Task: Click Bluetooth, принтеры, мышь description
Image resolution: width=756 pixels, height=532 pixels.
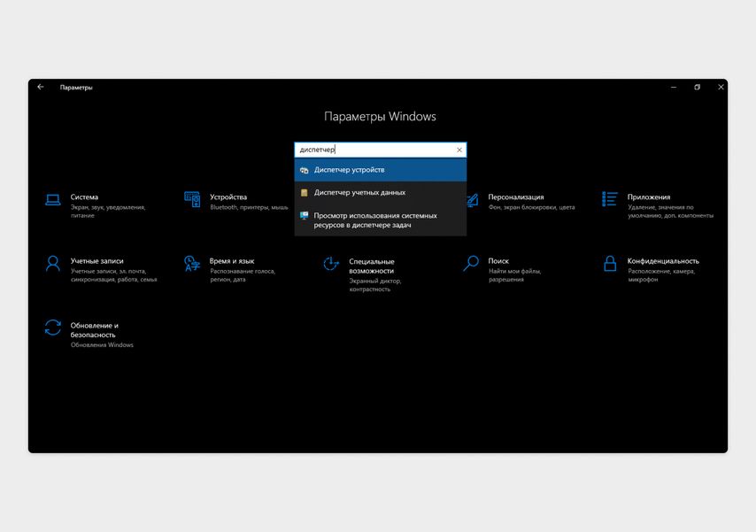Action: (x=249, y=207)
